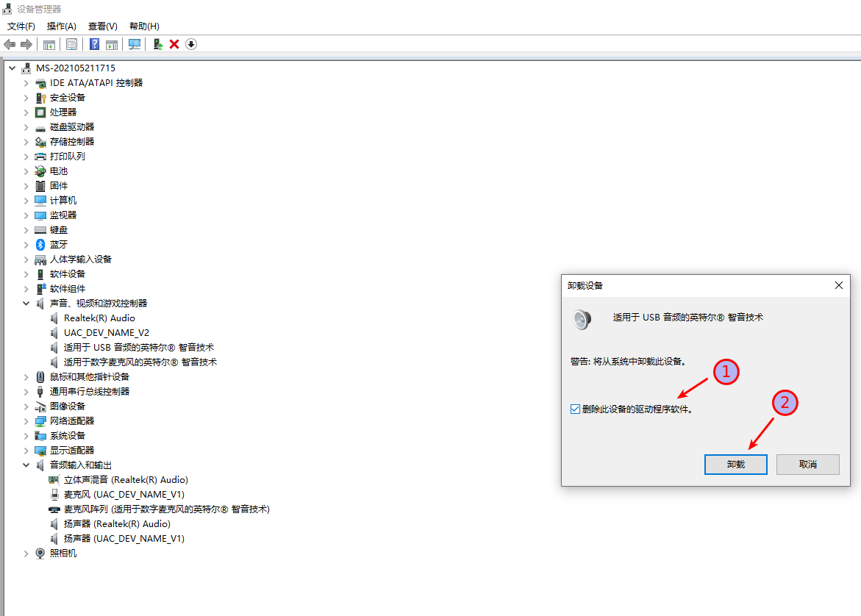Expand the 人体学输入设备 category
861x616 pixels.
click(26, 259)
